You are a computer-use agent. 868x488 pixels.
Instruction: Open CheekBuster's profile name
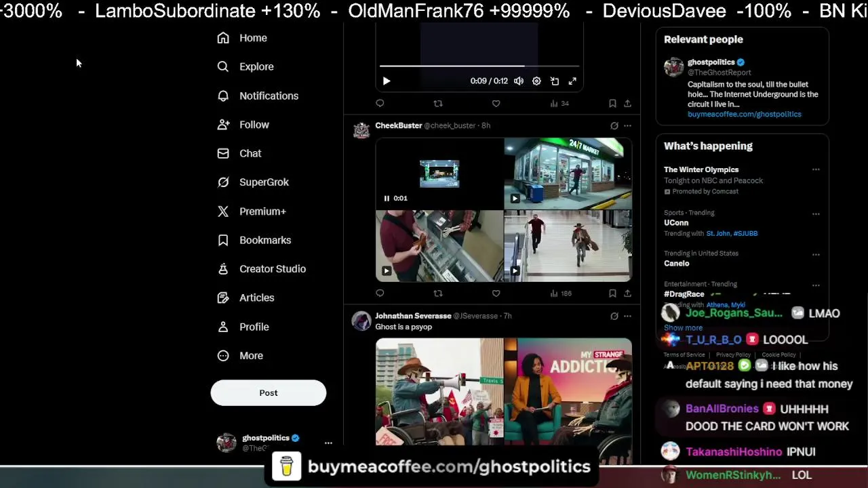[399, 125]
